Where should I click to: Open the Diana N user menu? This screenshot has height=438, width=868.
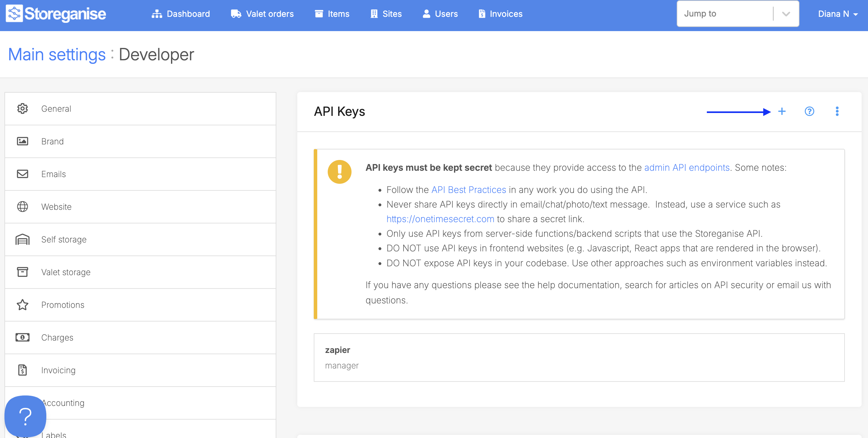coord(837,14)
